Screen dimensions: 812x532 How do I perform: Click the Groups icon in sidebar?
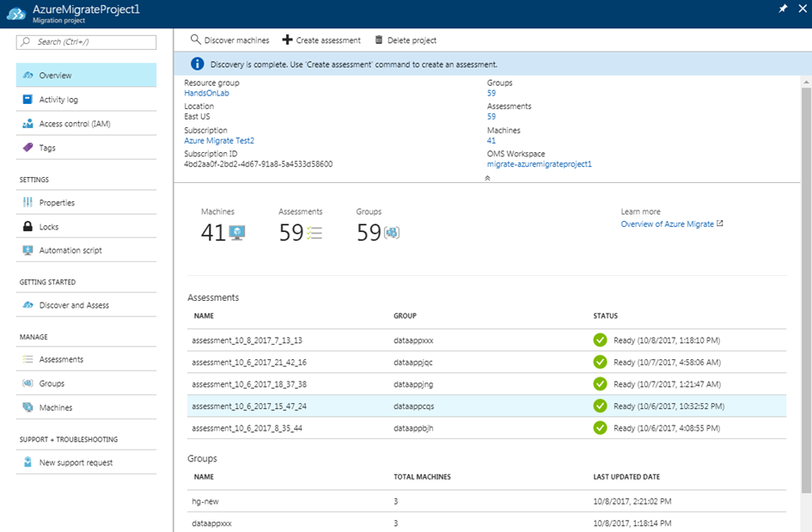pos(28,383)
